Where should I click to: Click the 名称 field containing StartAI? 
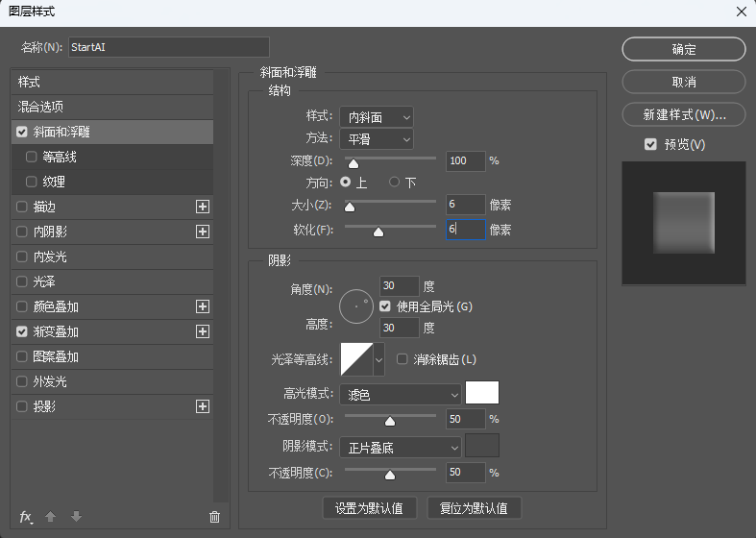point(169,47)
